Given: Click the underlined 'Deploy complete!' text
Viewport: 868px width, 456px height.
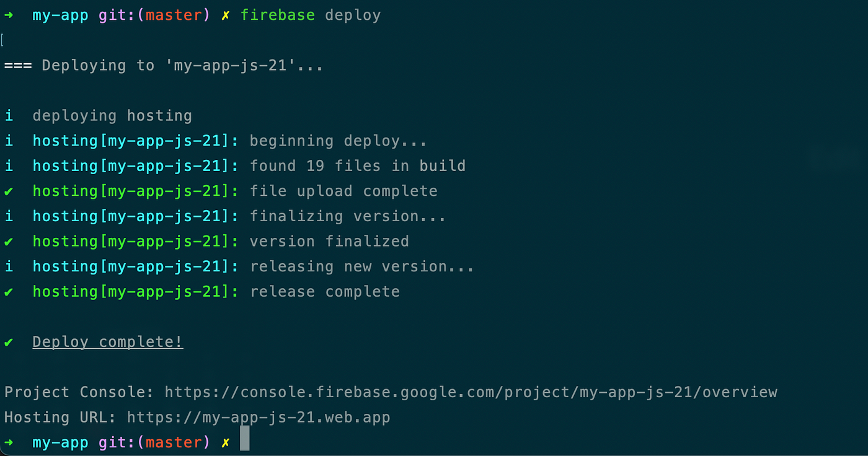Looking at the screenshot, I should click(107, 341).
